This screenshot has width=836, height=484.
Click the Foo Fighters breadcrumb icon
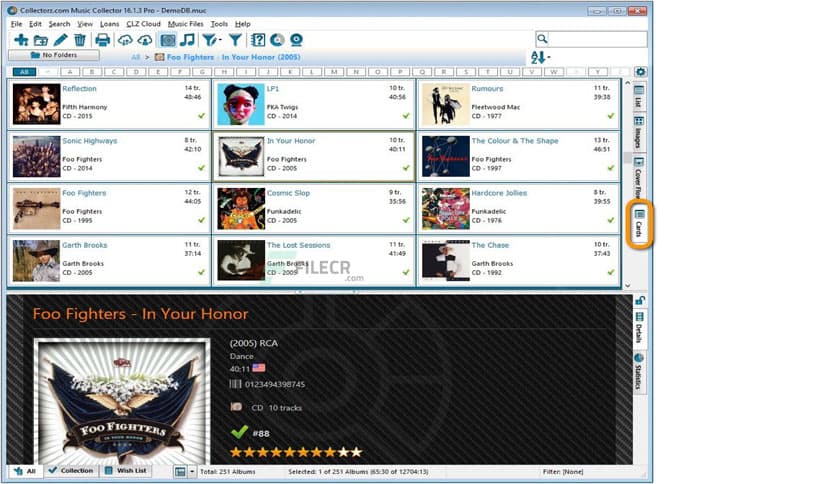pos(159,57)
